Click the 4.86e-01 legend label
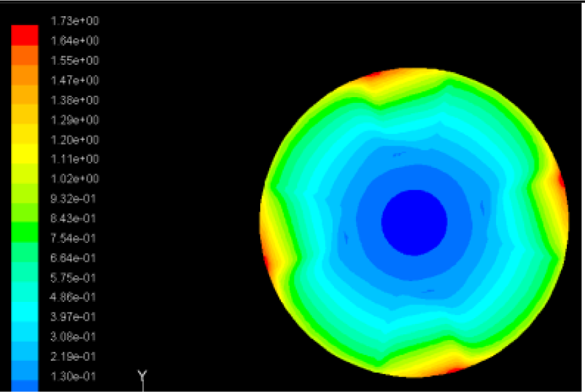Viewport: 585px width, 392px height. (x=73, y=297)
